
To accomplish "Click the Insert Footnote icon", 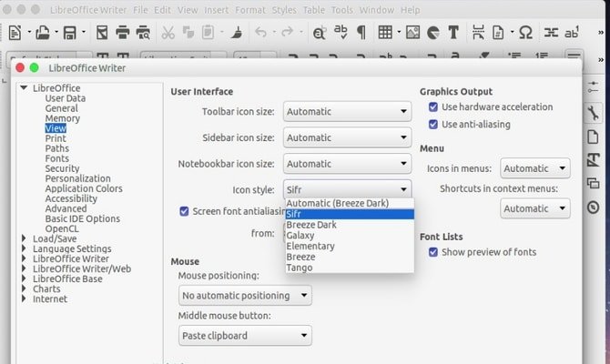I will (572, 33).
